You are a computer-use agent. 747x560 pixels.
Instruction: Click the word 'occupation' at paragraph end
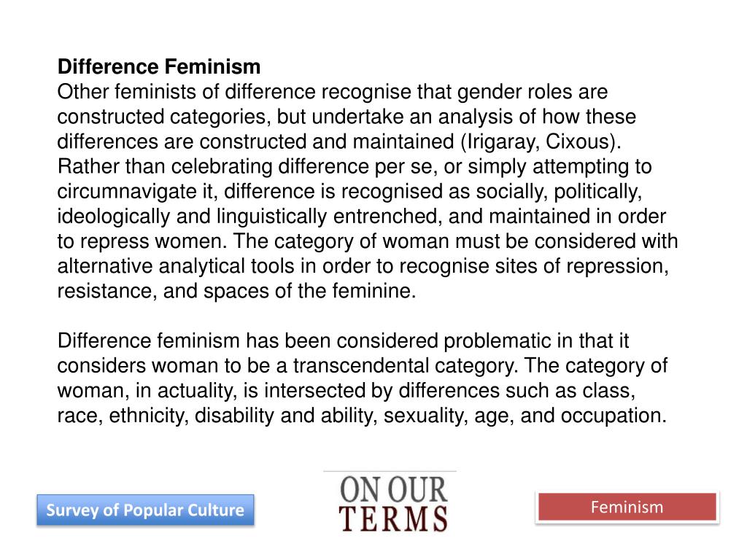pyautogui.click(x=624, y=415)
